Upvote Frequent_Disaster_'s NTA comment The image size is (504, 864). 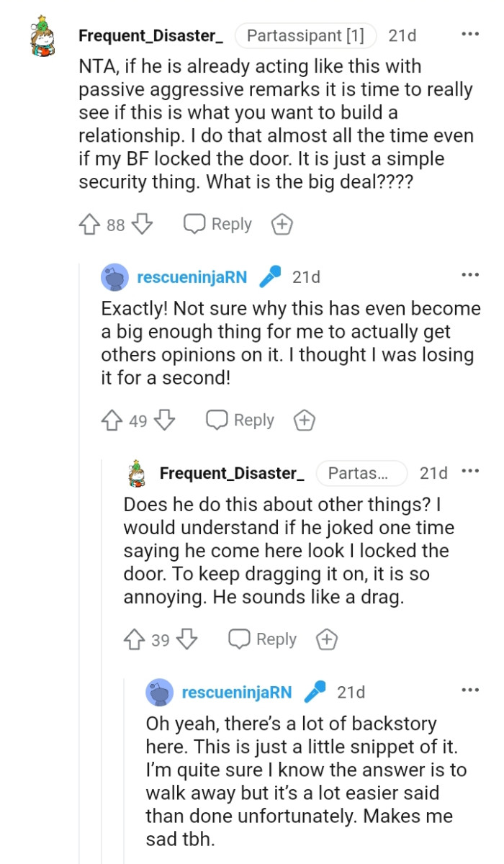pos(89,224)
